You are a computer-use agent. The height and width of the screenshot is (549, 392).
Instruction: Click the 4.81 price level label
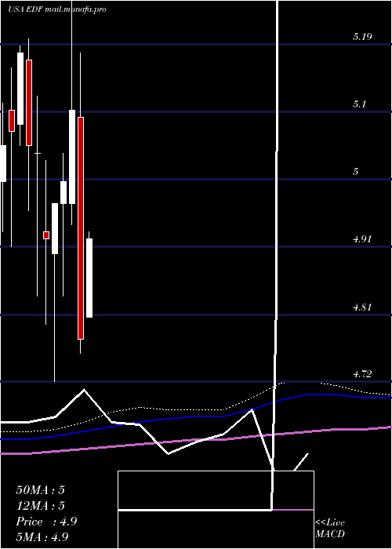tap(362, 307)
